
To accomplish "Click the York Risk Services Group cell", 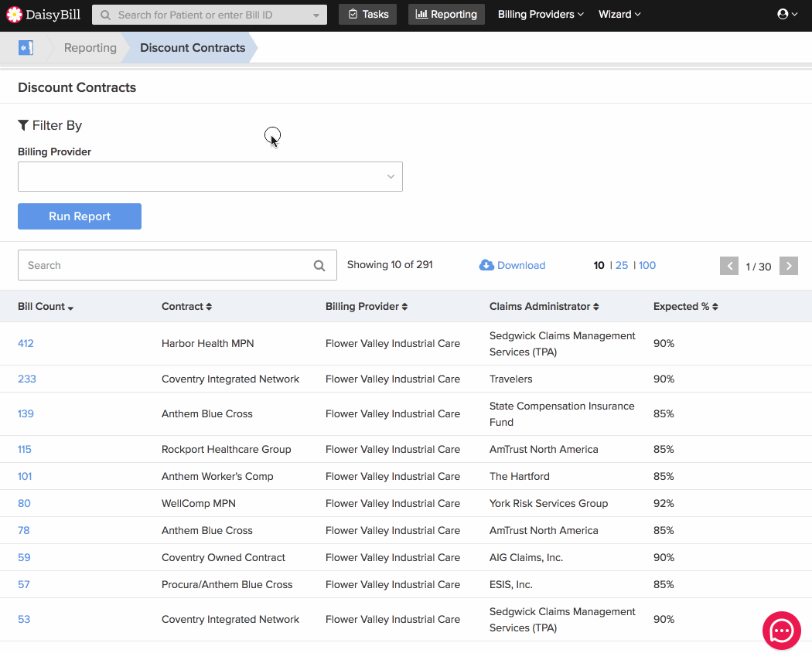I will coord(548,503).
